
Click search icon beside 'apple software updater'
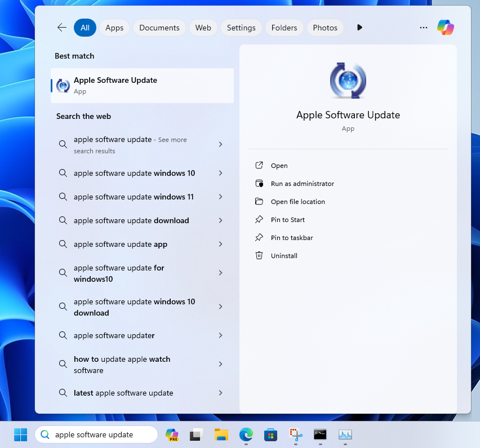click(x=63, y=335)
